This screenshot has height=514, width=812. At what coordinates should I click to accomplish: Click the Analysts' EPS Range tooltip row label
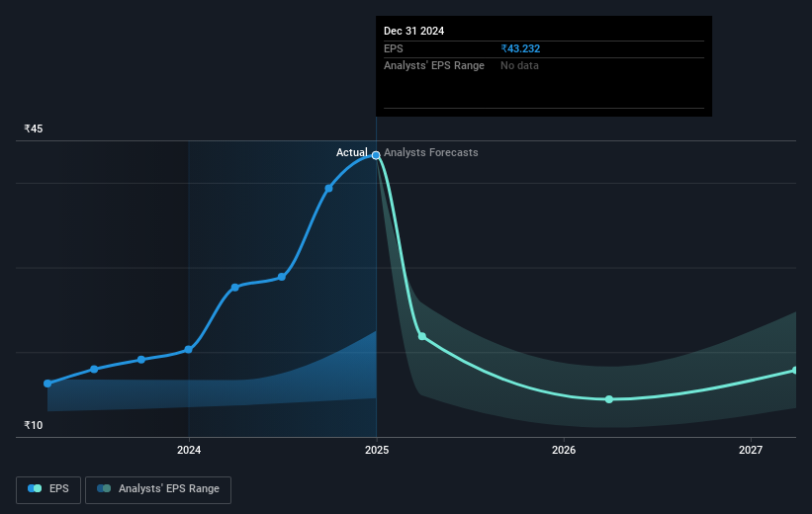tap(434, 66)
